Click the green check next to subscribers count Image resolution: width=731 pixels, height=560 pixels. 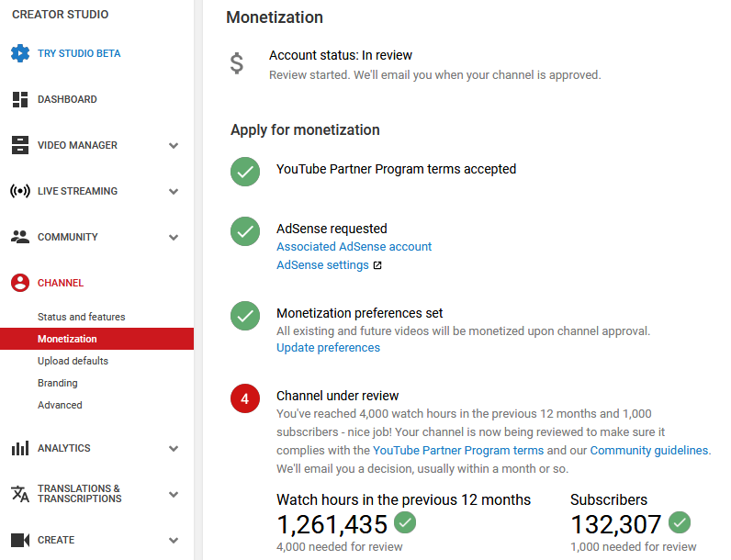tap(680, 521)
